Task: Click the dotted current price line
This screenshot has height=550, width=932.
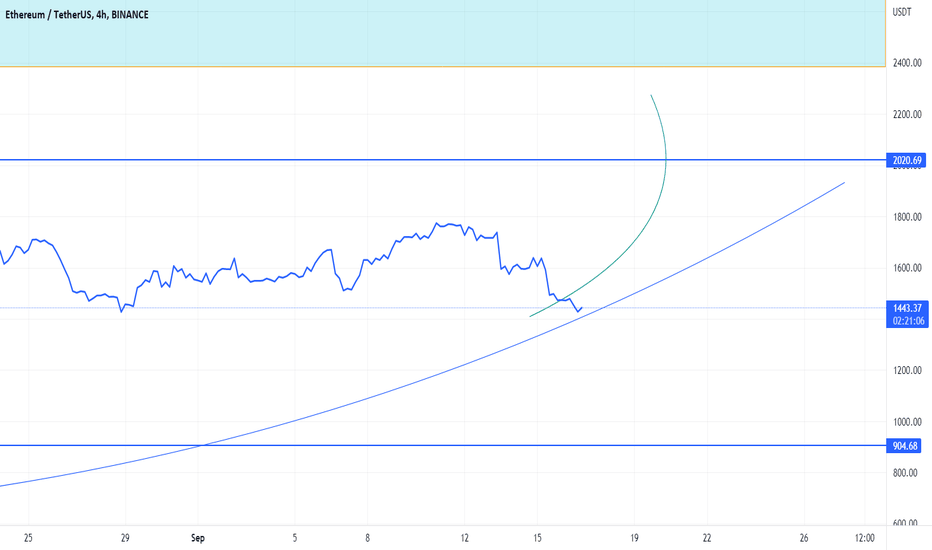Action: pyautogui.click(x=443, y=307)
